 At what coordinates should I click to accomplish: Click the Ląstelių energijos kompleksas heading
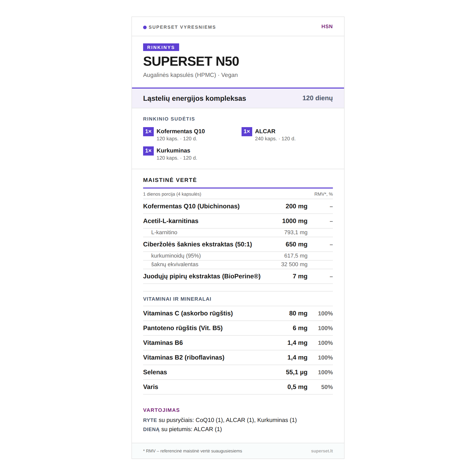click(194, 98)
